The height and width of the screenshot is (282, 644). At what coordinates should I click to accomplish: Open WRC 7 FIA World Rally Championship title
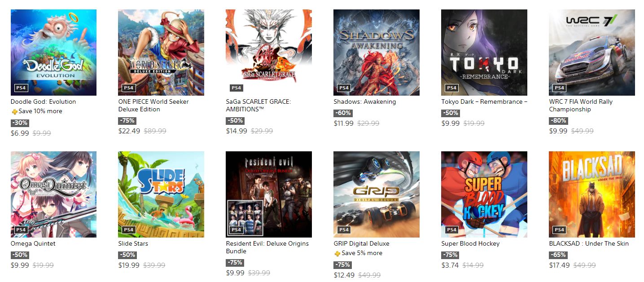pyautogui.click(x=581, y=106)
